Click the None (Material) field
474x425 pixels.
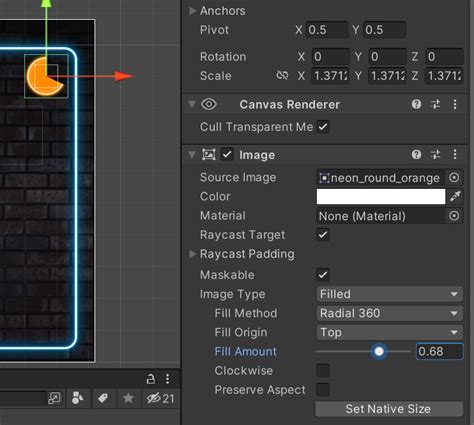(x=381, y=216)
